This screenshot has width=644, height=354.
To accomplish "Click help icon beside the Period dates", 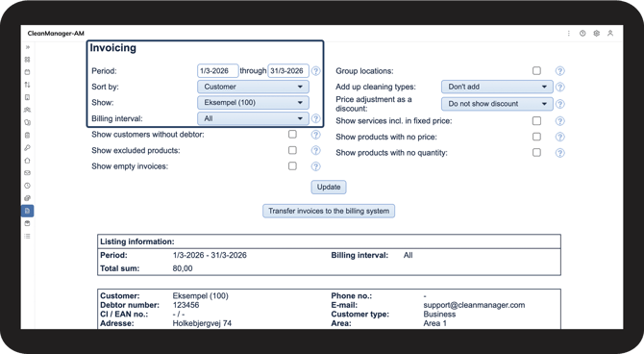I will click(x=315, y=71).
